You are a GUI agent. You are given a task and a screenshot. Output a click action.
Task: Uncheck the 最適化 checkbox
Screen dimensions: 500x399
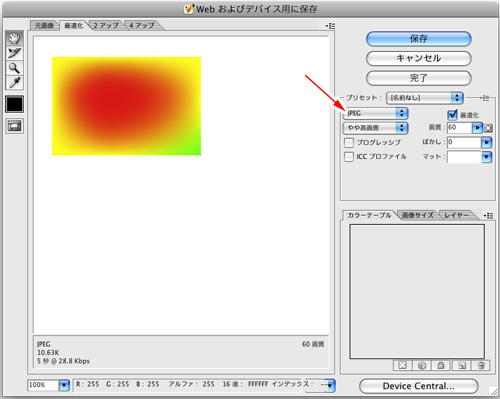click(452, 115)
